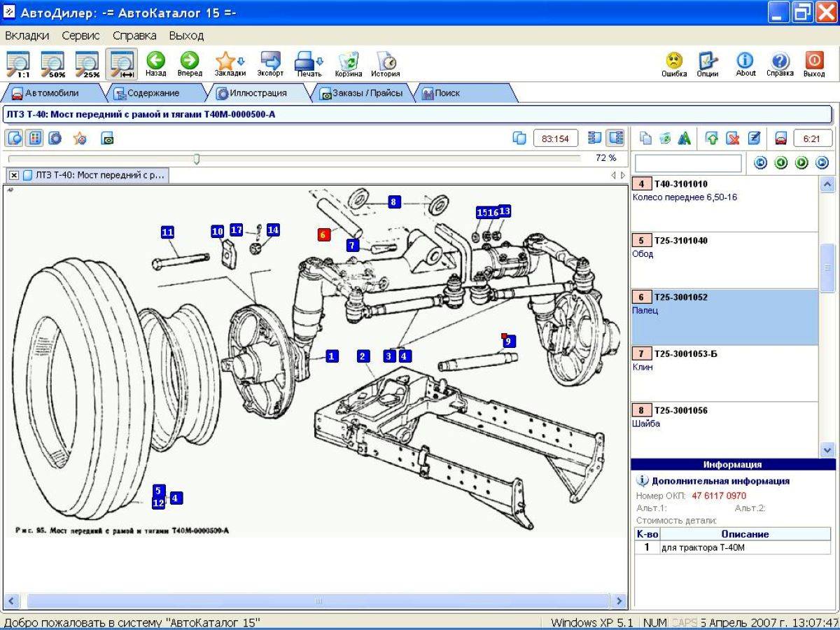Click the gear illustration settings icon
The width and height of the screenshot is (840, 630).
click(x=55, y=138)
